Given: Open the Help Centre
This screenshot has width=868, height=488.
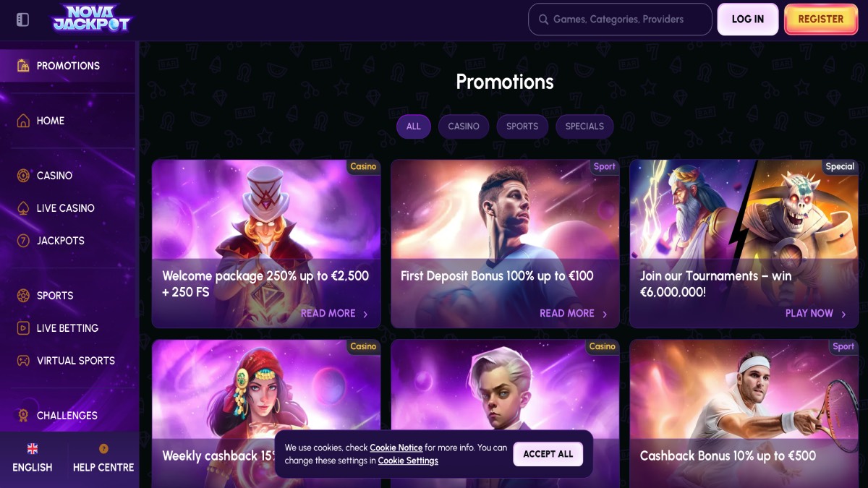Looking at the screenshot, I should (x=103, y=458).
